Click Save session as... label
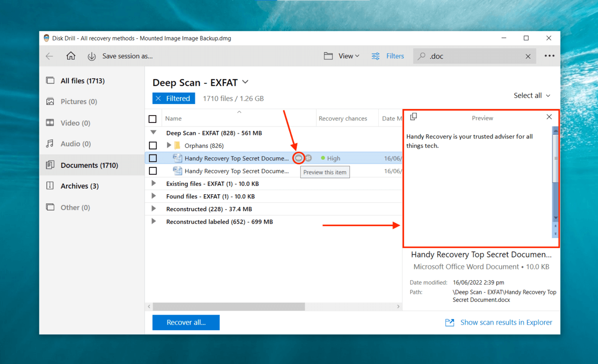The height and width of the screenshot is (364, 598). (128, 56)
